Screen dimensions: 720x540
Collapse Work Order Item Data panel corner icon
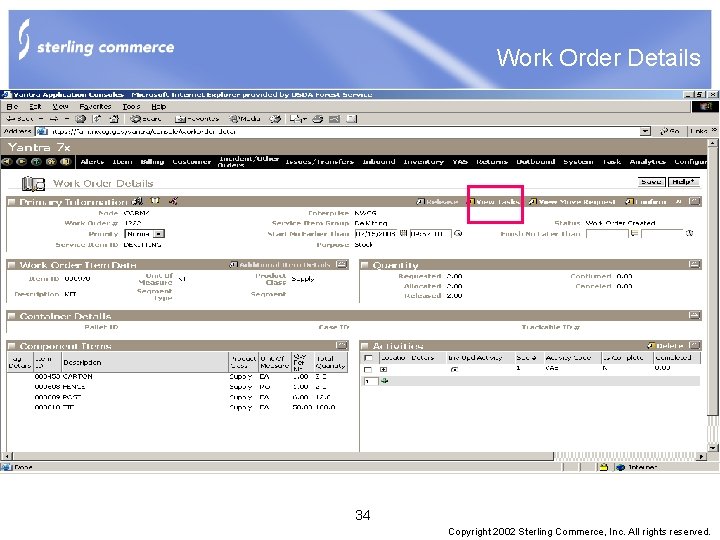click(342, 264)
